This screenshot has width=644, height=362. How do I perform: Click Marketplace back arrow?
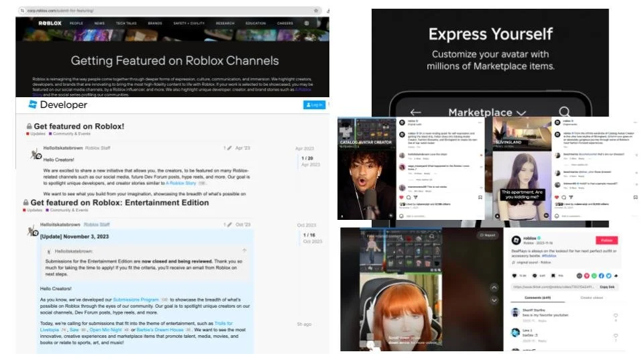(416, 112)
